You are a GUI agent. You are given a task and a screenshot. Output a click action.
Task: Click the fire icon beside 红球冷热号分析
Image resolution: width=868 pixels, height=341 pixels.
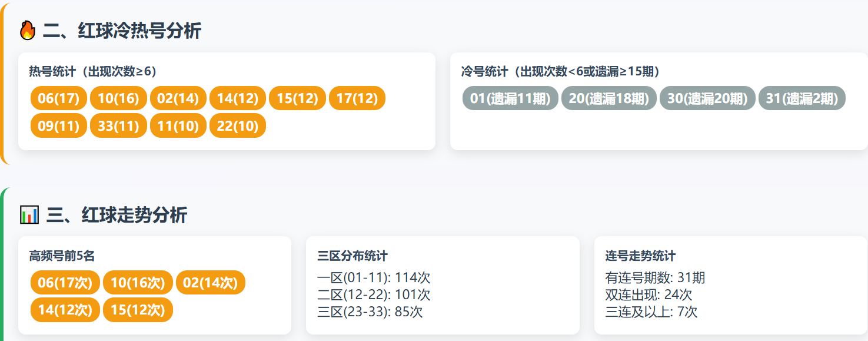pyautogui.click(x=28, y=31)
